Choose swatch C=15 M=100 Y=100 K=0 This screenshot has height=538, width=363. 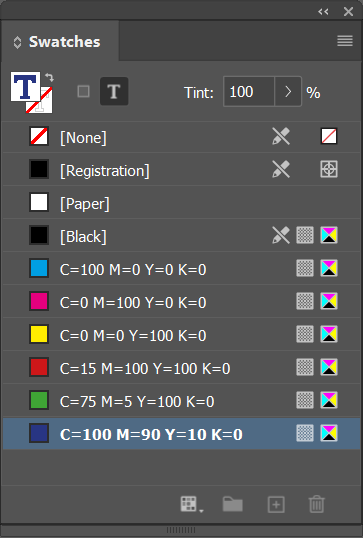coord(182,367)
